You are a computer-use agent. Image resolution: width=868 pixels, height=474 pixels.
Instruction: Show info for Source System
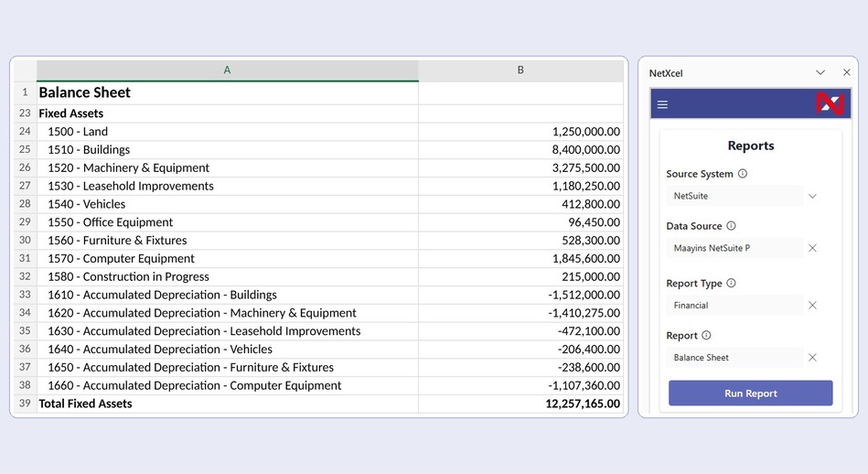743,173
